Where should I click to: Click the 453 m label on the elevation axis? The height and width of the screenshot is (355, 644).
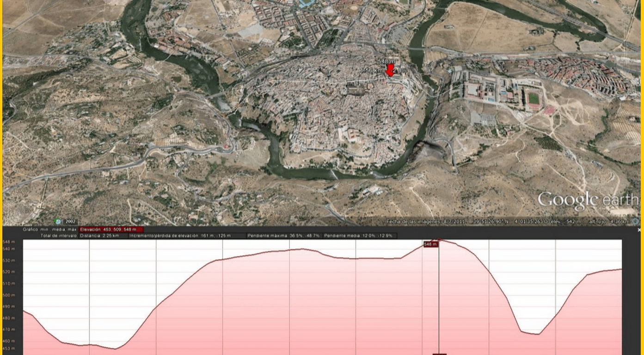(9, 349)
